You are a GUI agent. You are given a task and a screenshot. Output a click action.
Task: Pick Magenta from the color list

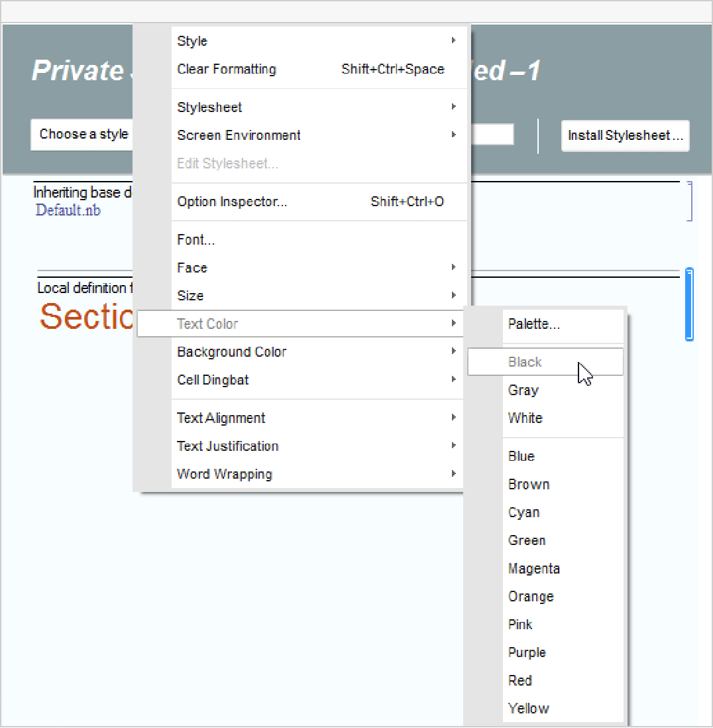click(x=533, y=569)
